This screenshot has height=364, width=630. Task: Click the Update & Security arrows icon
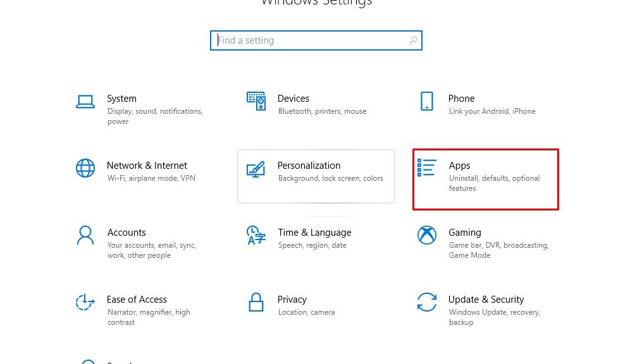[x=427, y=302]
